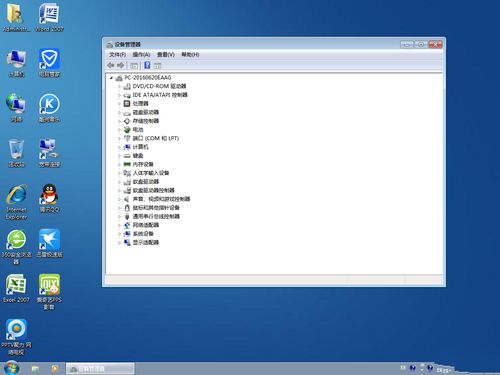Open the 操作(A) menu
Viewport: 500px width, 375px height.
[x=141, y=54]
